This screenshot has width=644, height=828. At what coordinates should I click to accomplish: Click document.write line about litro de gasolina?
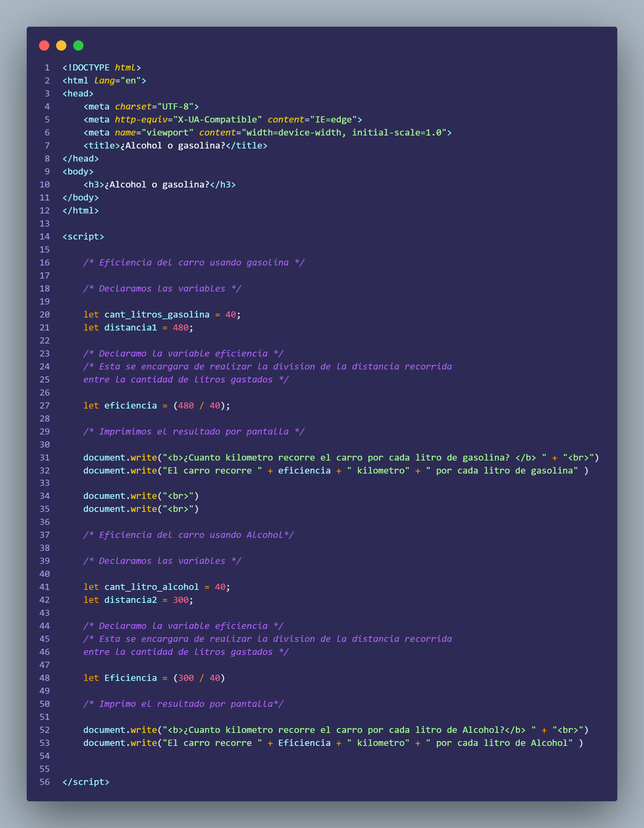point(341,457)
